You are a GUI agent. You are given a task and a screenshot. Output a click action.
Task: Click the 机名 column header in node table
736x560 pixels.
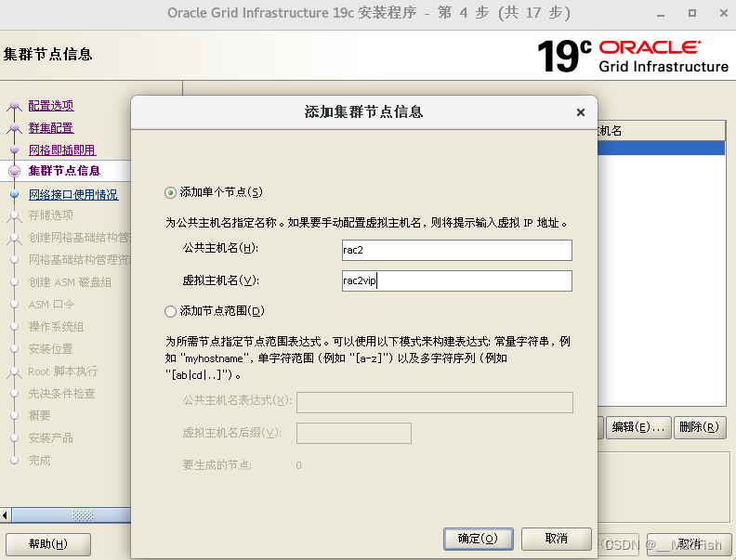pos(661,131)
